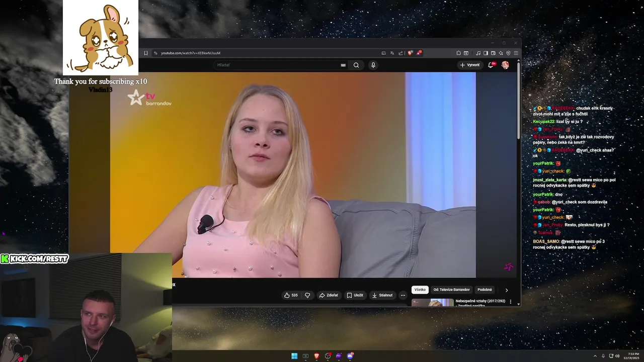The height and width of the screenshot is (362, 644).
Task: Click the YouTube search magnifier button
Action: pyautogui.click(x=356, y=65)
